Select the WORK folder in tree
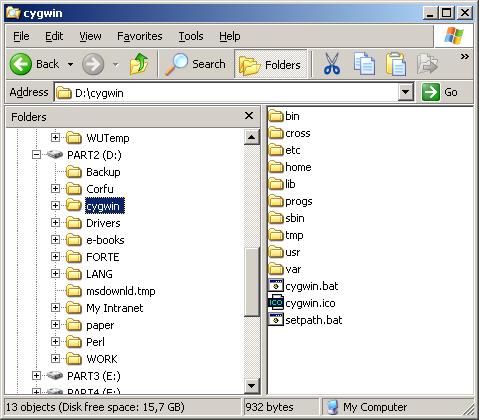Screen dimensions: 479x420 (x=92, y=359)
